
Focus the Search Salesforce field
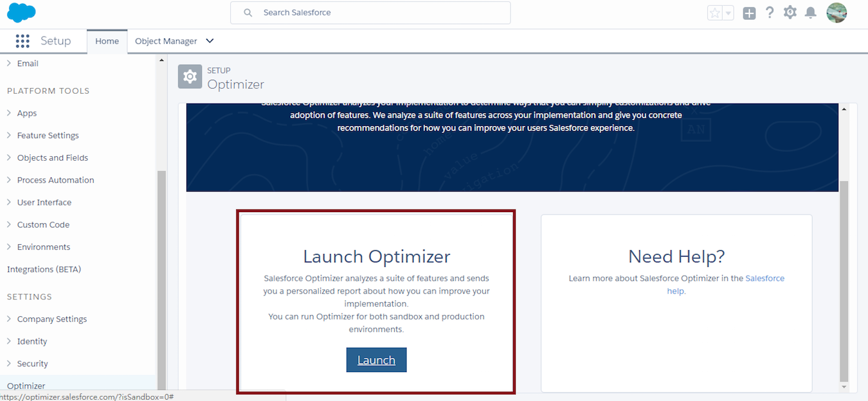tap(370, 13)
